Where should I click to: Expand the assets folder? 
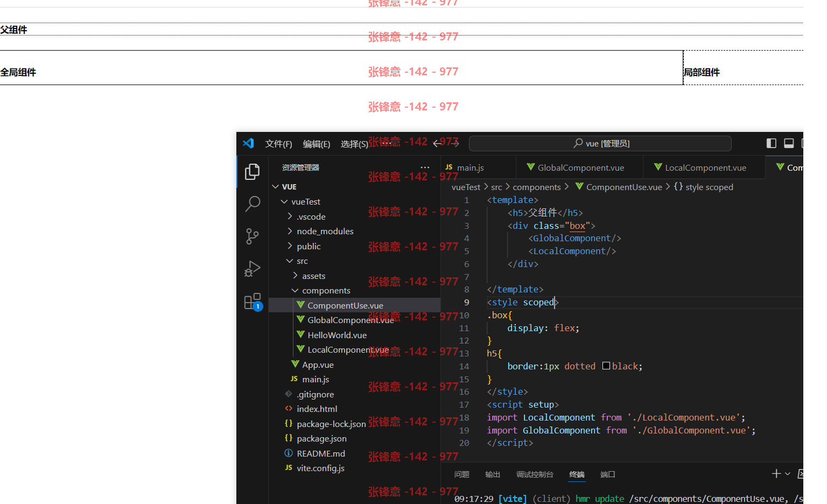(x=313, y=276)
